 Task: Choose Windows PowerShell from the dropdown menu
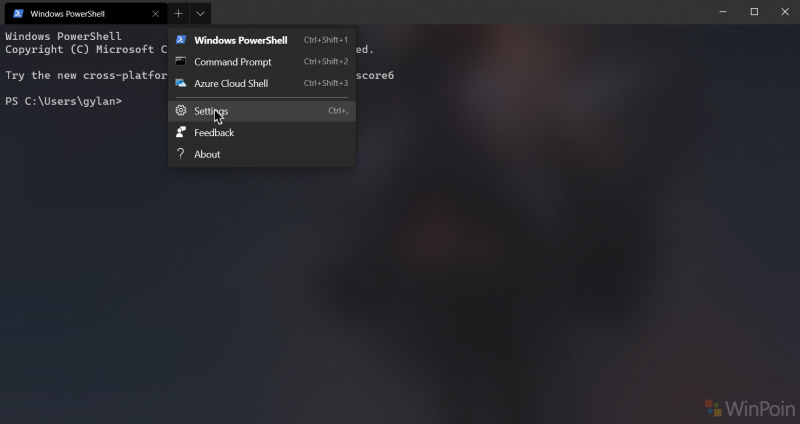[x=262, y=40]
